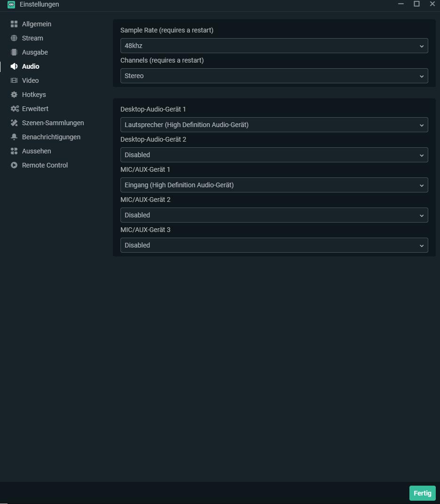Go to the Stream settings tab
This screenshot has height=504, width=440.
click(x=32, y=38)
